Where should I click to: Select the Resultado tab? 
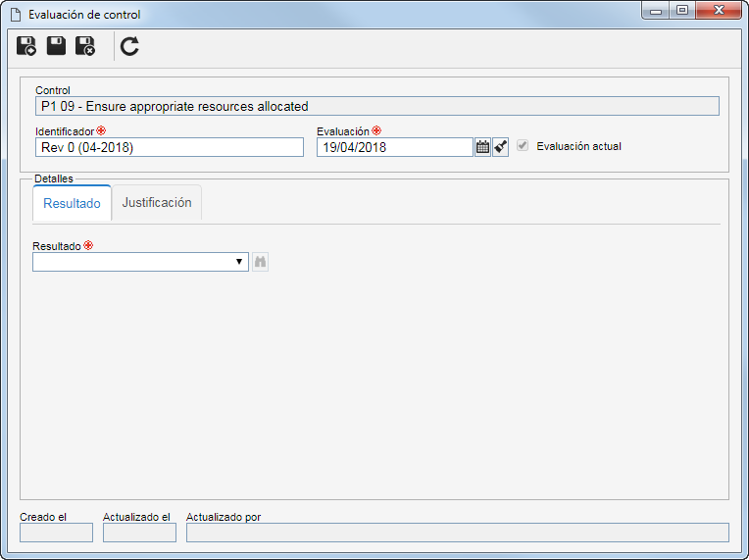[x=73, y=203]
